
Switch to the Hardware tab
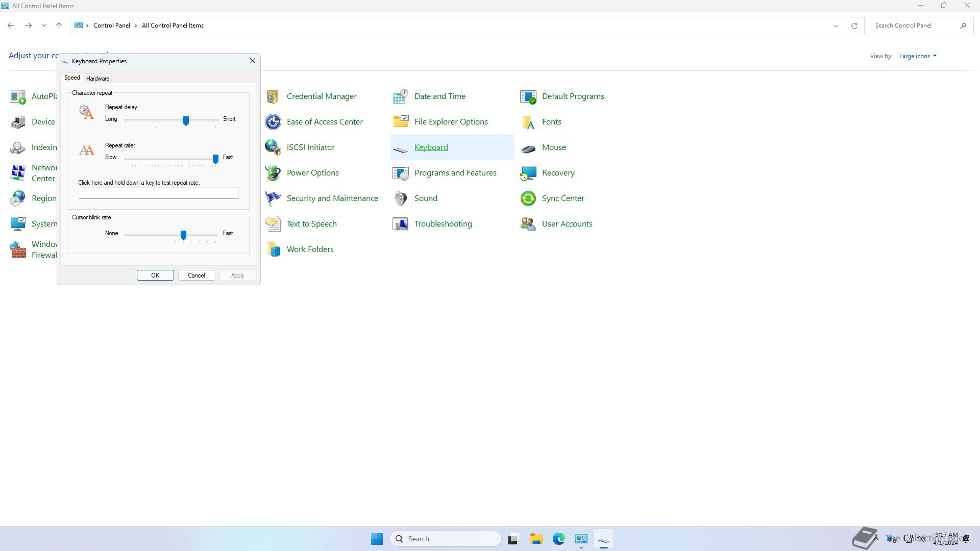pos(97,79)
